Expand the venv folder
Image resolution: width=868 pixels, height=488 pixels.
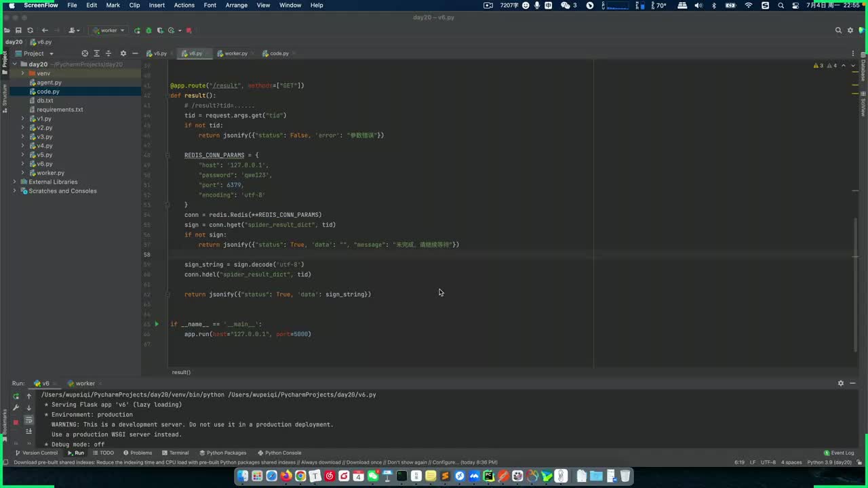22,73
